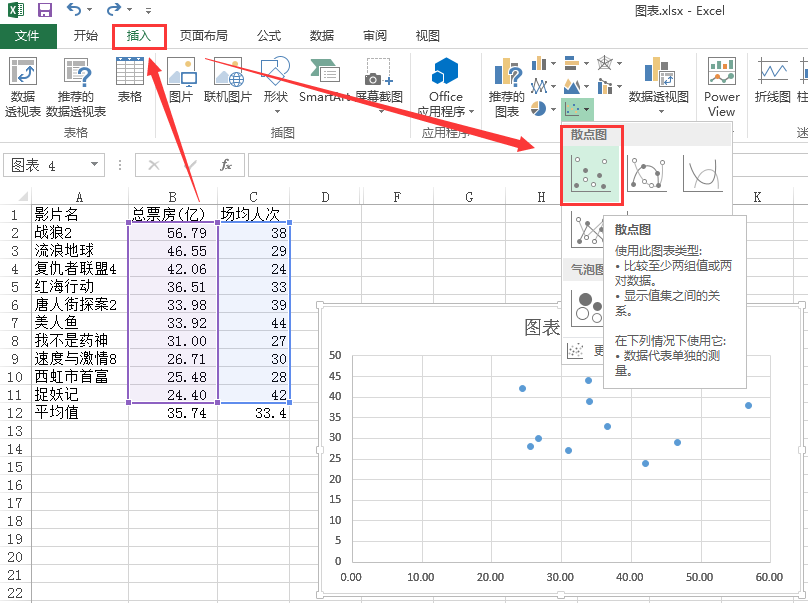Image resolution: width=808 pixels, height=603 pixels.
Task: Select cell with value 56.79
Action: pos(173,232)
